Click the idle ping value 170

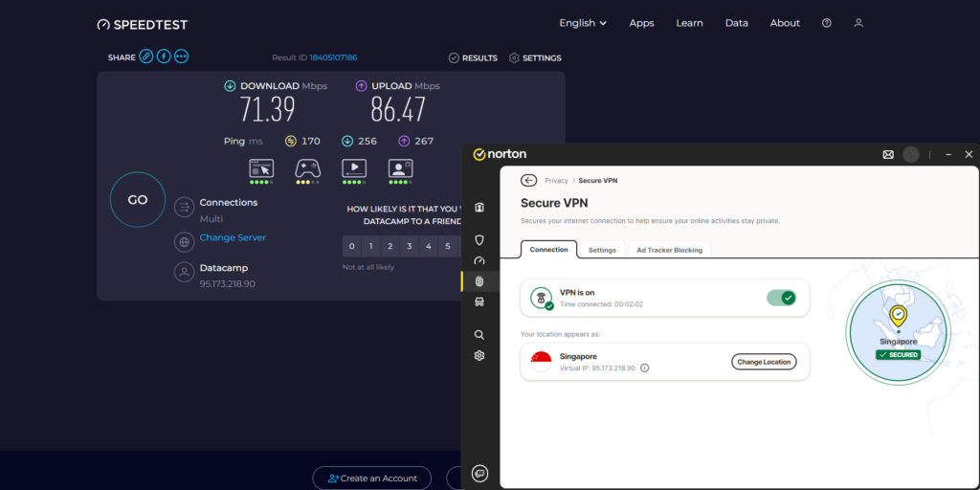coord(311,142)
